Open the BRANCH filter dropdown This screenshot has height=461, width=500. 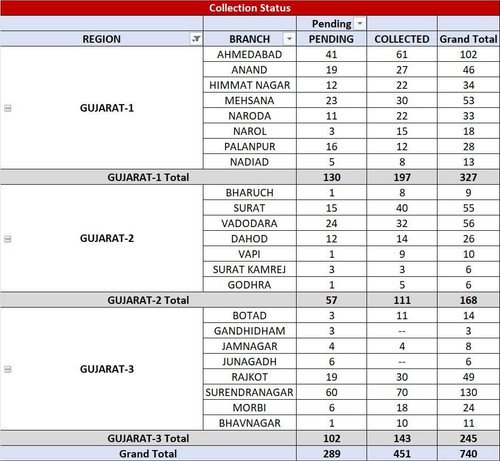pos(289,39)
